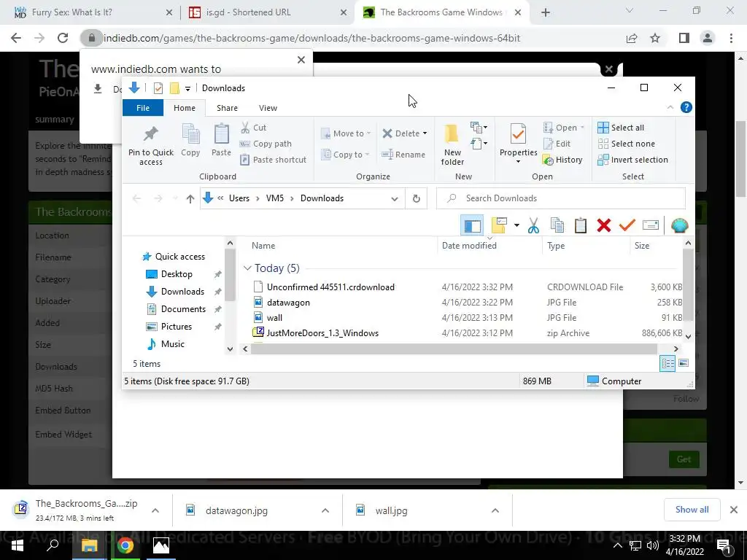Reload the page in Chrome
This screenshot has height=560, width=747.
[x=63, y=38]
